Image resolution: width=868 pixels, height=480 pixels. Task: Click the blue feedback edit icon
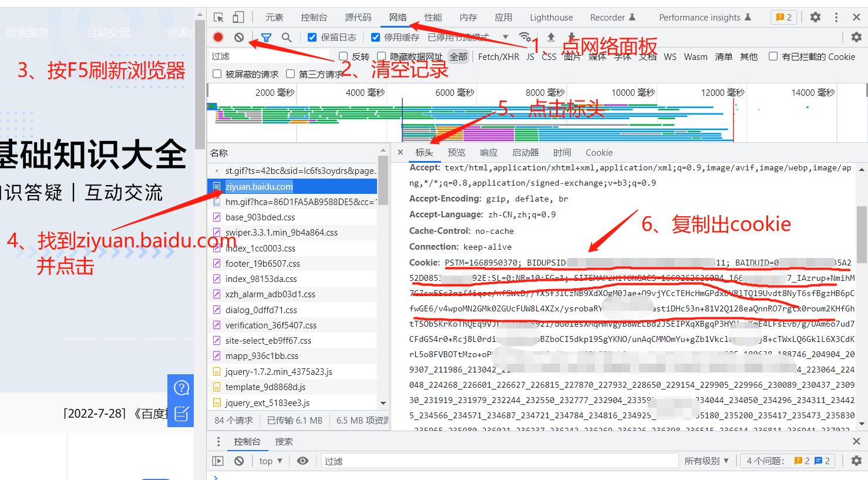[181, 414]
